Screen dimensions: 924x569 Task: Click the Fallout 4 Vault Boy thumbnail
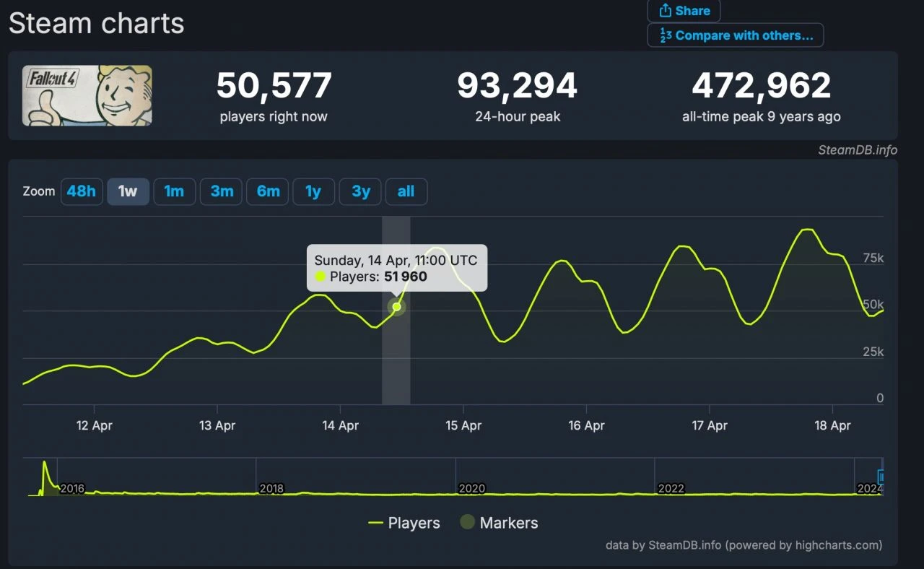point(87,95)
